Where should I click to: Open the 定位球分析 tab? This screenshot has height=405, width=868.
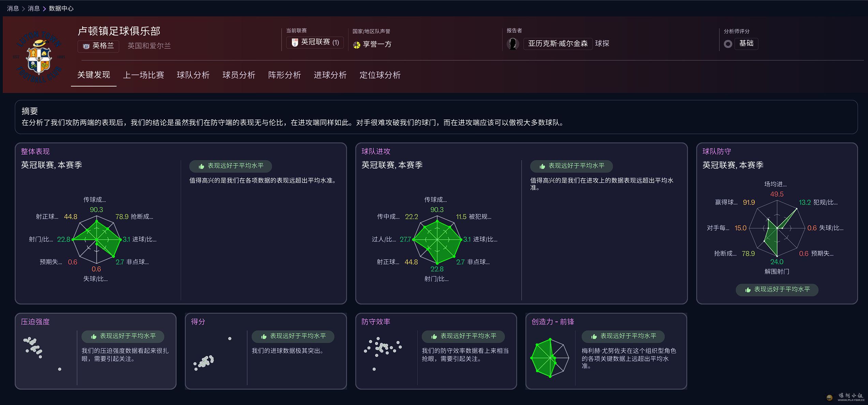(x=380, y=75)
